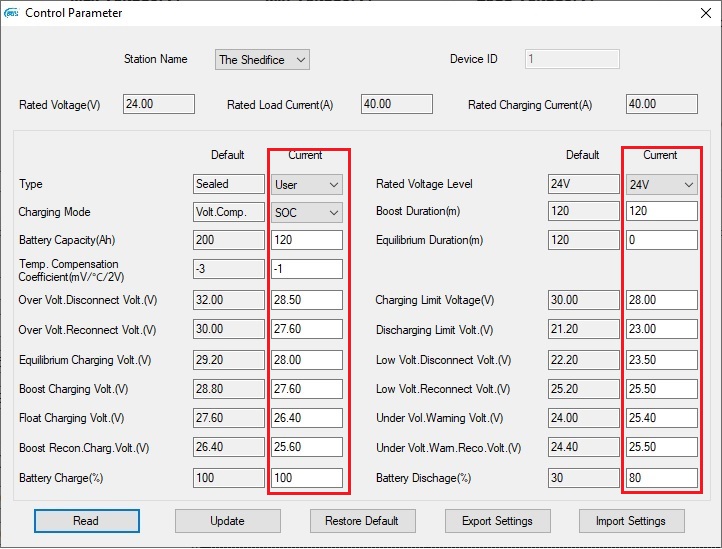Edit current Equilibrium Charging Volt. field
The image size is (722, 549).
pyautogui.click(x=307, y=360)
